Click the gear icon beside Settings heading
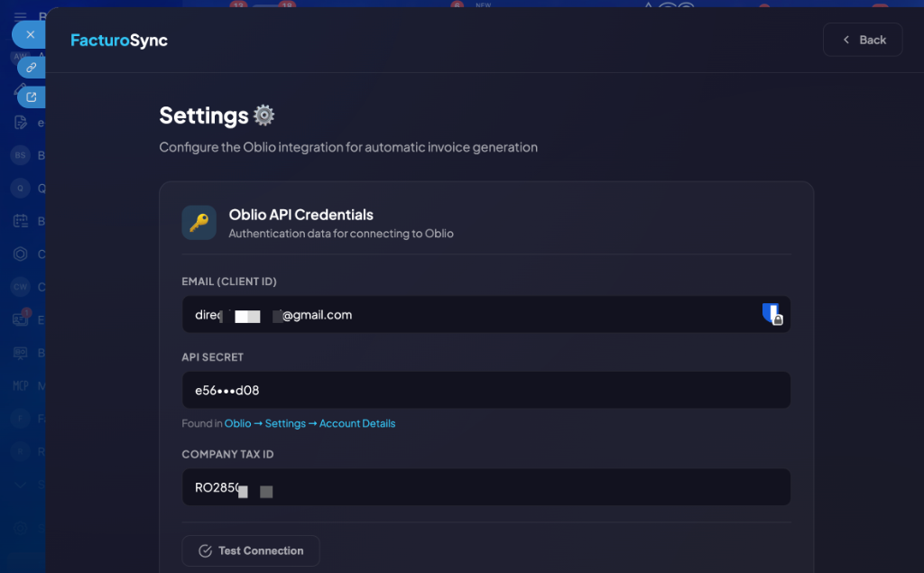The width and height of the screenshot is (924, 573). tap(263, 116)
